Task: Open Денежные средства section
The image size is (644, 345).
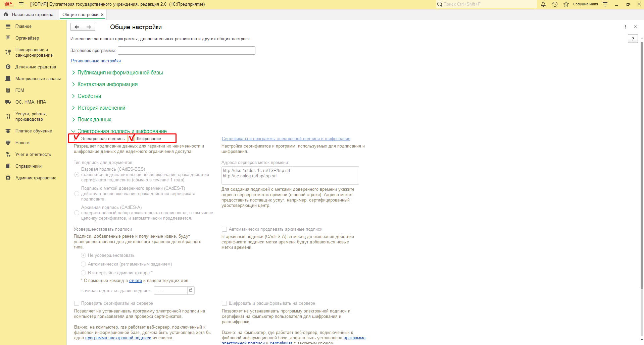Action: (x=36, y=67)
